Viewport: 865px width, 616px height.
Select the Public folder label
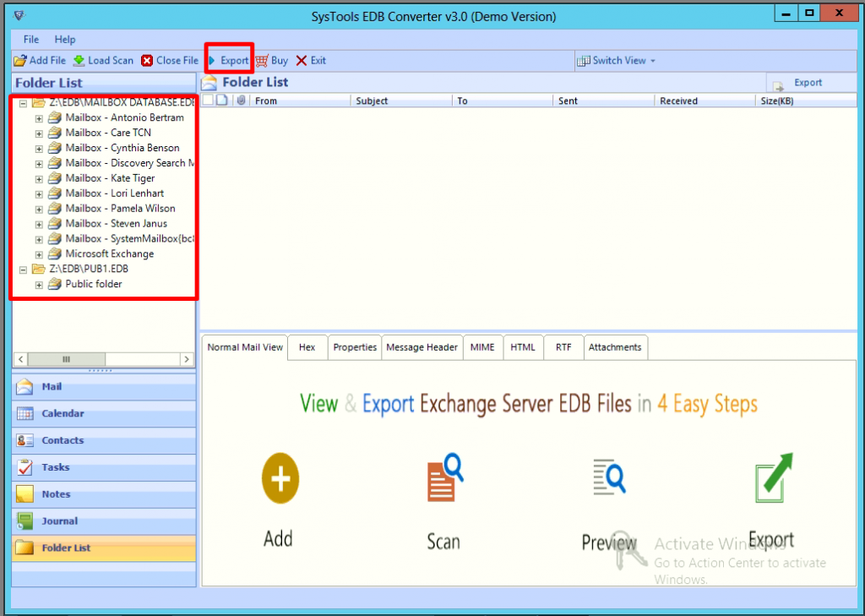(x=93, y=284)
